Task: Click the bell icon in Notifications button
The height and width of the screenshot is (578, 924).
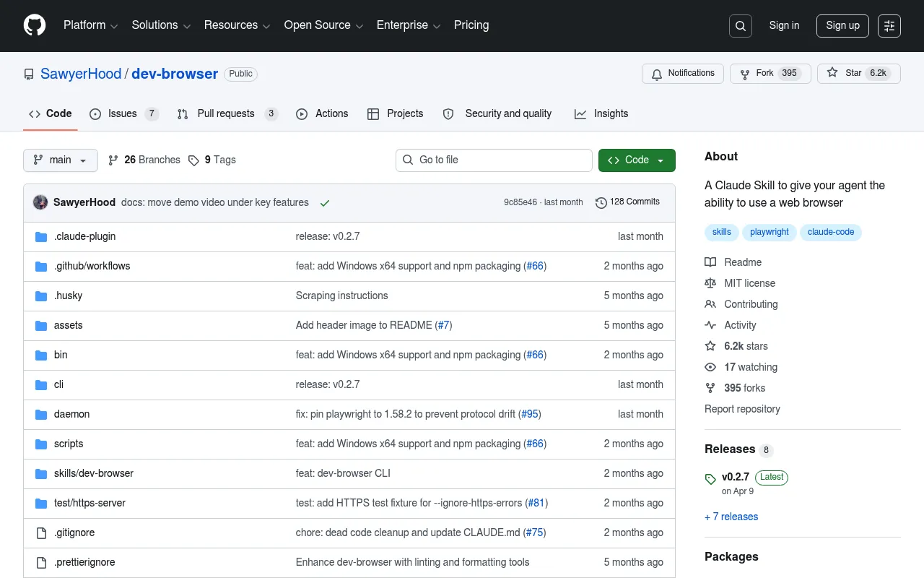Action: pyautogui.click(x=657, y=74)
